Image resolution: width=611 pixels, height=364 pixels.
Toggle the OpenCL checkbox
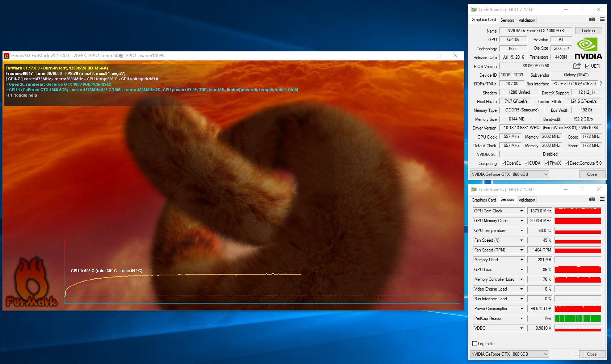click(x=503, y=163)
